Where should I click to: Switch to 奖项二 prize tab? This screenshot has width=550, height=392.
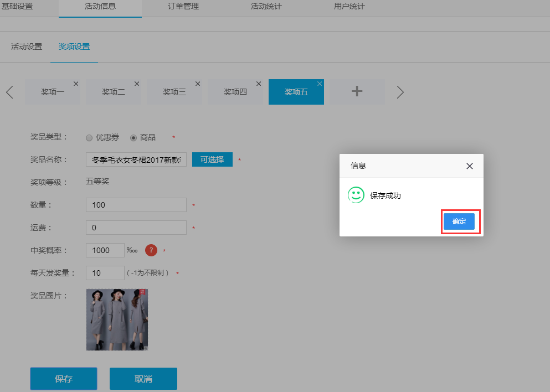114,92
